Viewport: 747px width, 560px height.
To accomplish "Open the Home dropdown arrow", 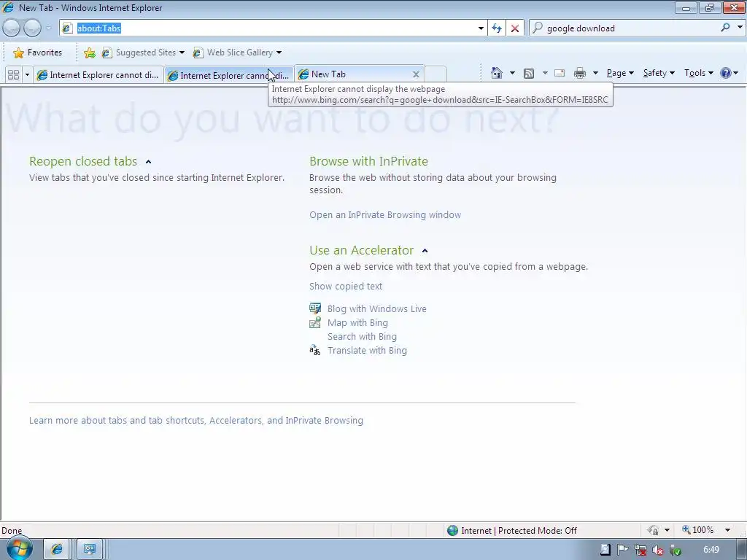I will pyautogui.click(x=512, y=73).
